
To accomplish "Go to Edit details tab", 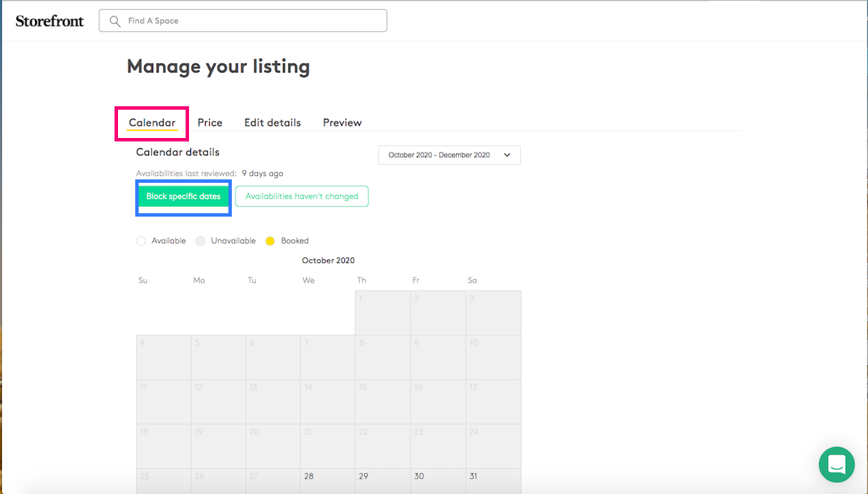I will point(273,123).
